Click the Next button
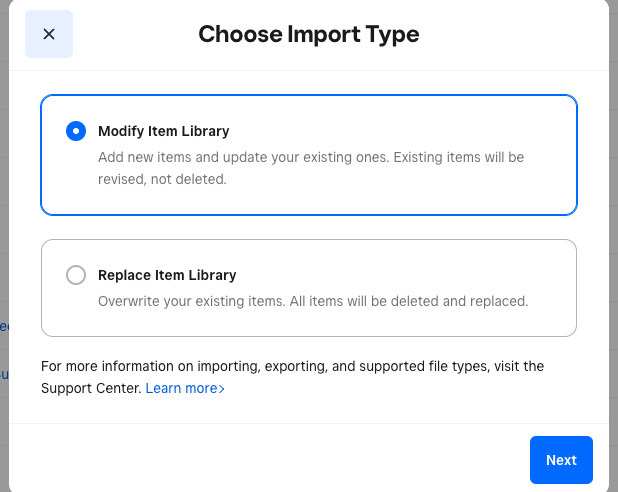The height and width of the screenshot is (492, 618). pyautogui.click(x=561, y=460)
